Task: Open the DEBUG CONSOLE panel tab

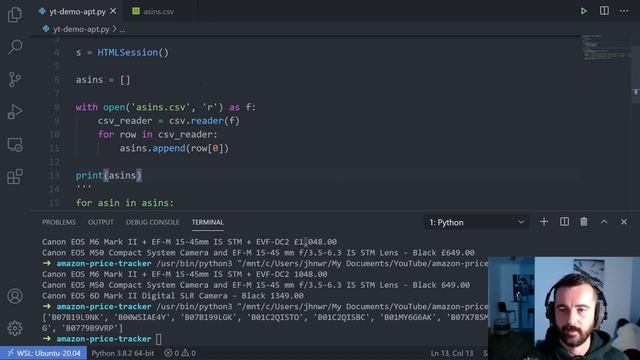Action: click(152, 222)
